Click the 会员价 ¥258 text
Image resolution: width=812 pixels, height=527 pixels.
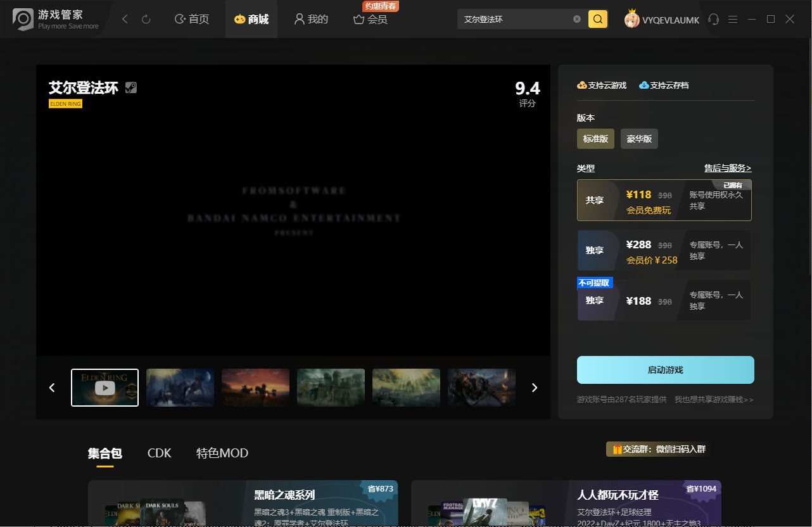pos(652,260)
